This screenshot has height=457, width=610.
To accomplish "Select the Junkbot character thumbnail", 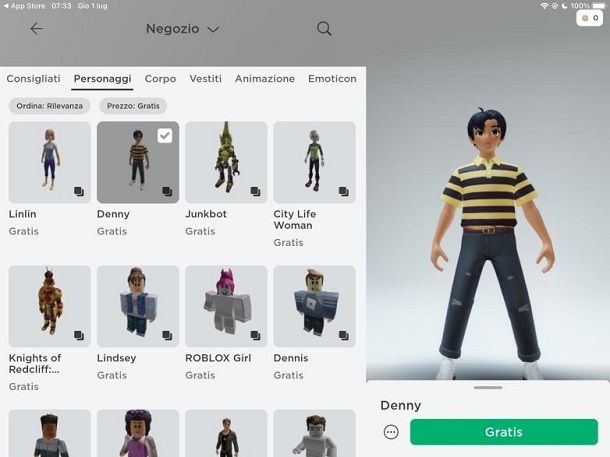I will [x=226, y=162].
